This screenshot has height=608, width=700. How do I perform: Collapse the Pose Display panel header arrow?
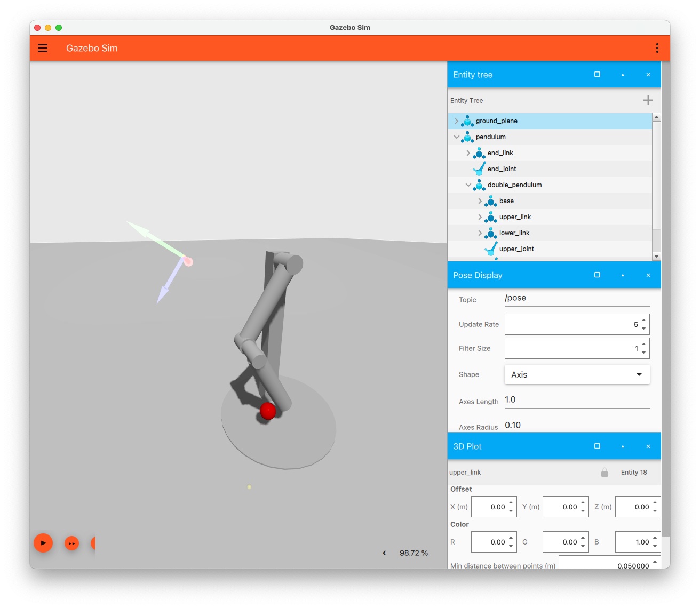click(622, 275)
